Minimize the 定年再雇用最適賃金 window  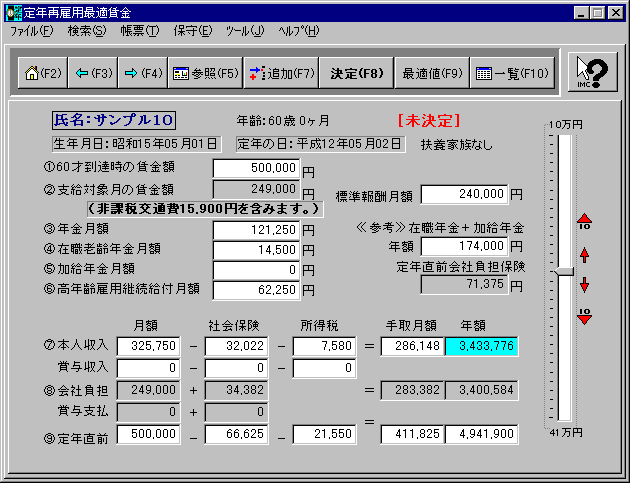coord(581,13)
